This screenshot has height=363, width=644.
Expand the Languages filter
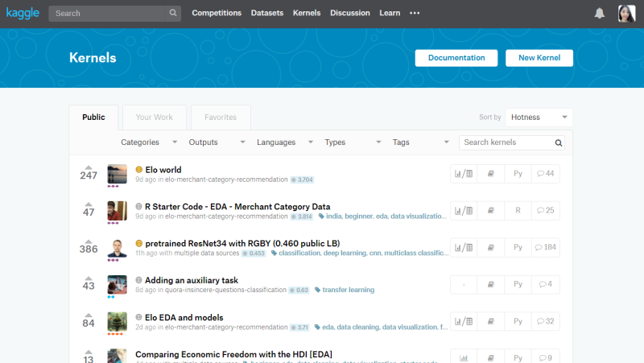[x=285, y=142]
